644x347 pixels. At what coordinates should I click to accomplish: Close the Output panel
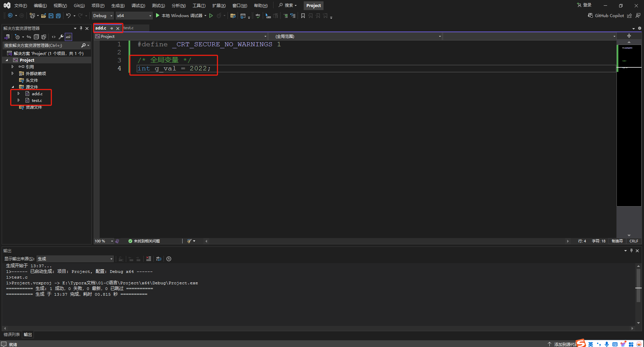(637, 251)
